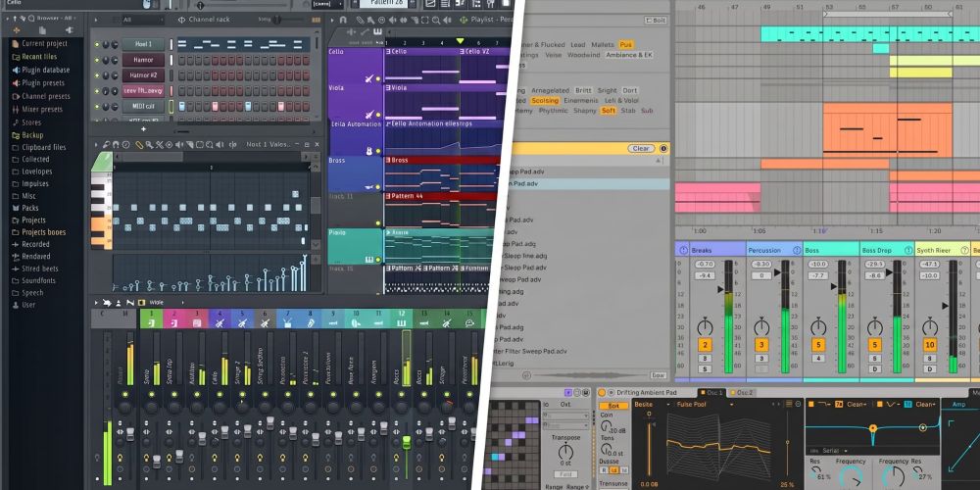The width and height of the screenshot is (980, 490).
Task: Click the User person icon in browser
Action: (16, 305)
